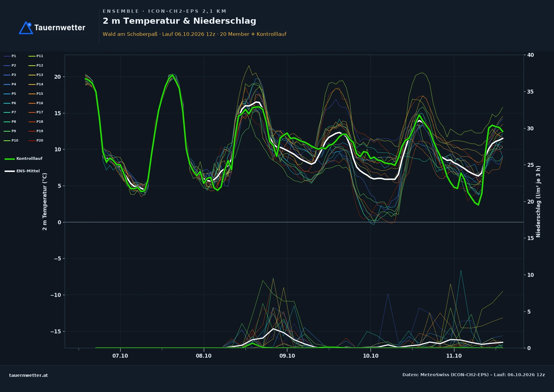
Task: Click the ENS-Mittel legend entry
Action: pos(22,171)
